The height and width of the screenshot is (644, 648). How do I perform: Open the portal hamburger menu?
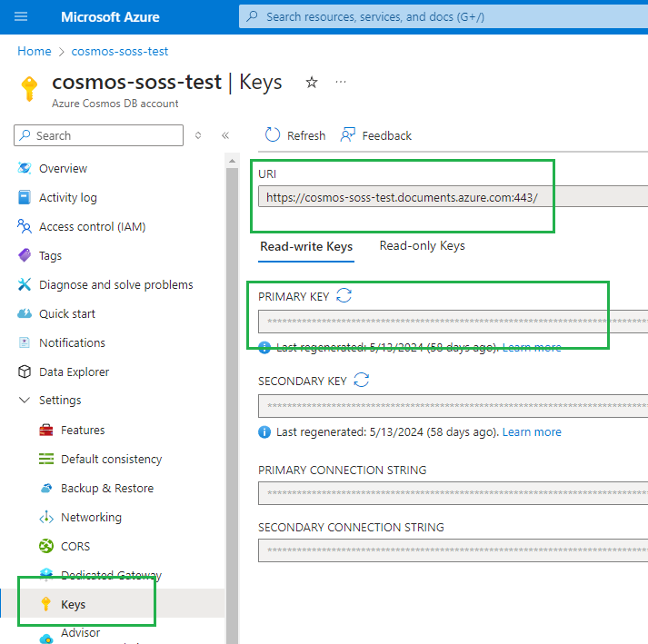pyautogui.click(x=21, y=16)
